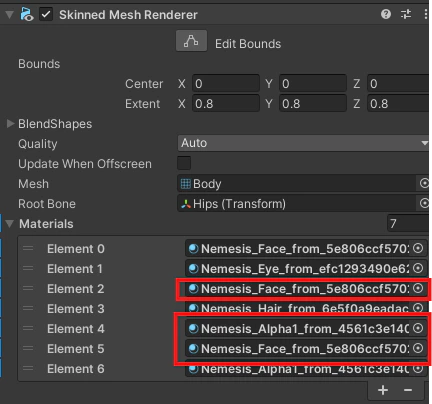Click the Skinned Mesh Renderer component icon

(27, 14)
